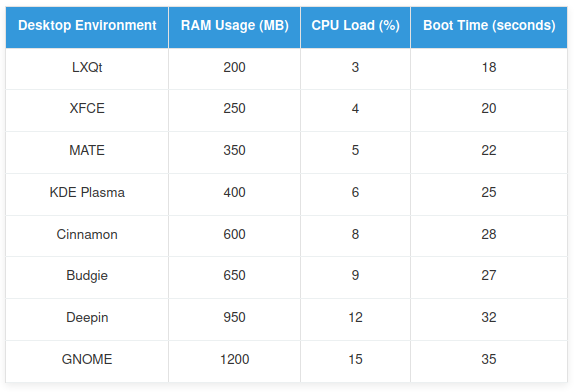Click the Desktop Environment column header

click(x=87, y=26)
